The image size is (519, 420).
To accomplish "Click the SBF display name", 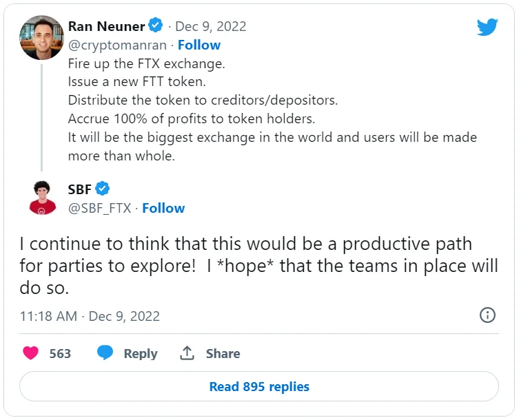I will (80, 189).
